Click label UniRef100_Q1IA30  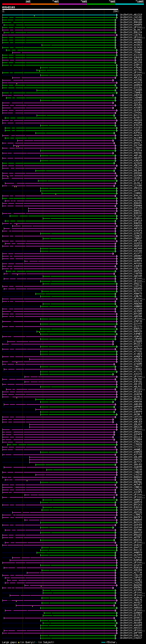131,47
